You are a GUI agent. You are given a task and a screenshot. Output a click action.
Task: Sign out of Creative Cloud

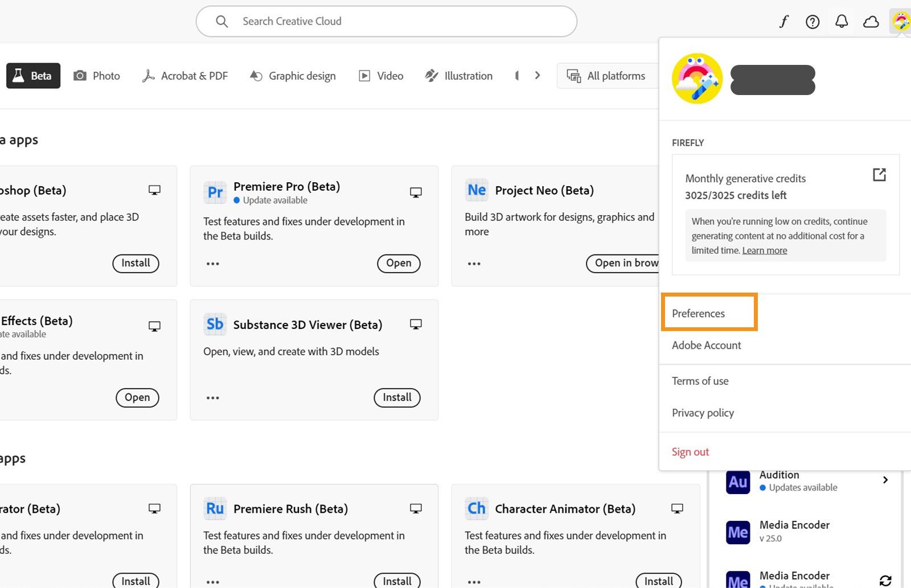point(691,452)
